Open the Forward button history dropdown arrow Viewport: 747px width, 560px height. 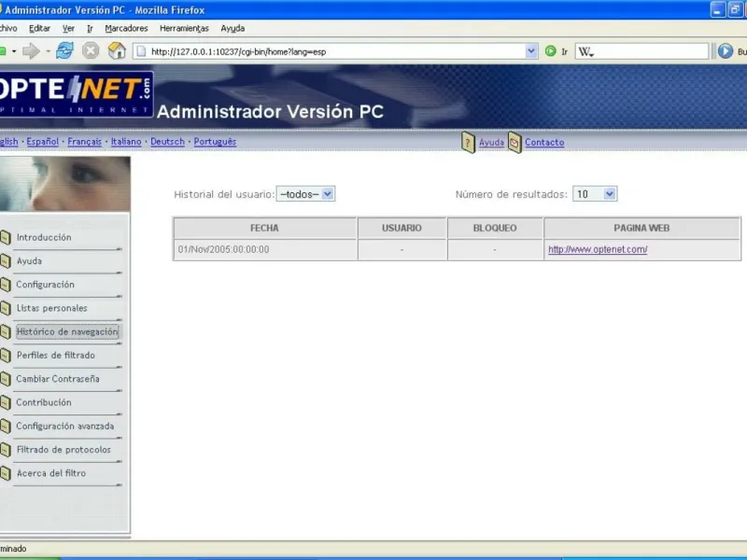(x=48, y=51)
